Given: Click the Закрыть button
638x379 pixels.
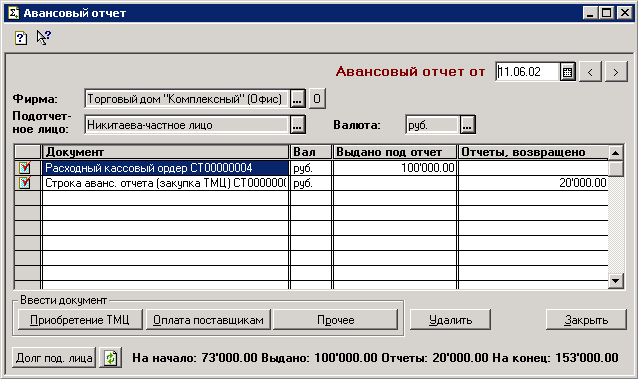Looking at the screenshot, I should coord(586,320).
